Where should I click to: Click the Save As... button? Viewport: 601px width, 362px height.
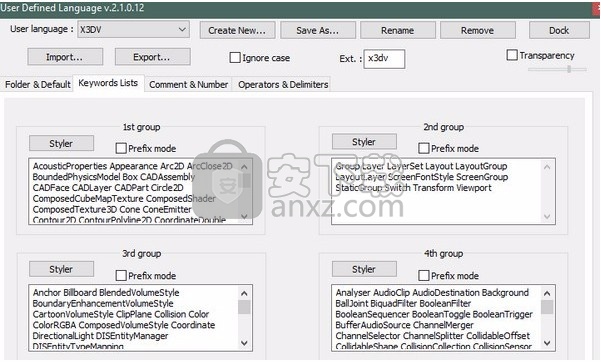click(x=318, y=30)
